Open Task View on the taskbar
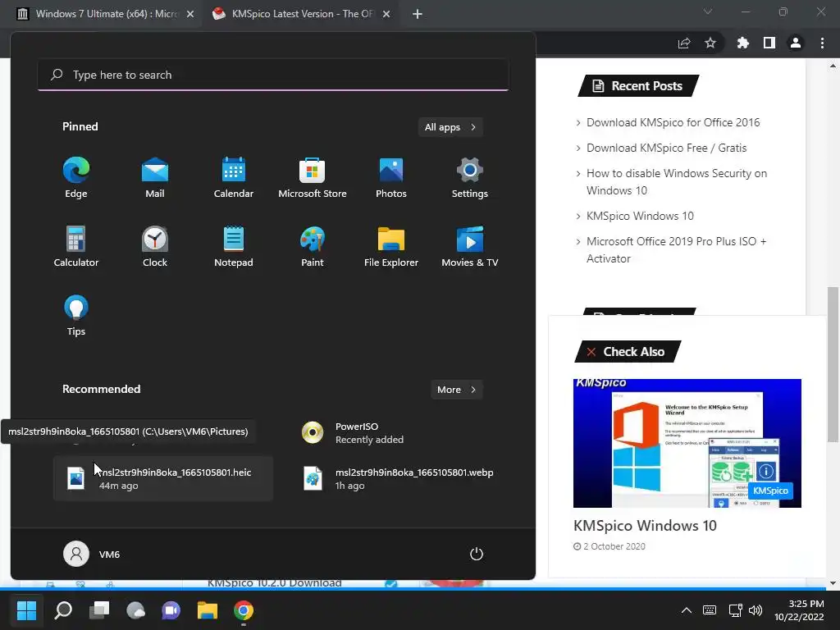This screenshot has height=630, width=840. (x=99, y=610)
